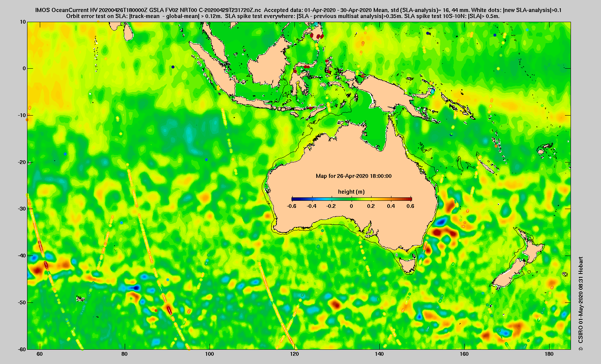Select the -0.6 colorbar tick label
Viewport: 601px width, 364px height.
pyautogui.click(x=291, y=206)
